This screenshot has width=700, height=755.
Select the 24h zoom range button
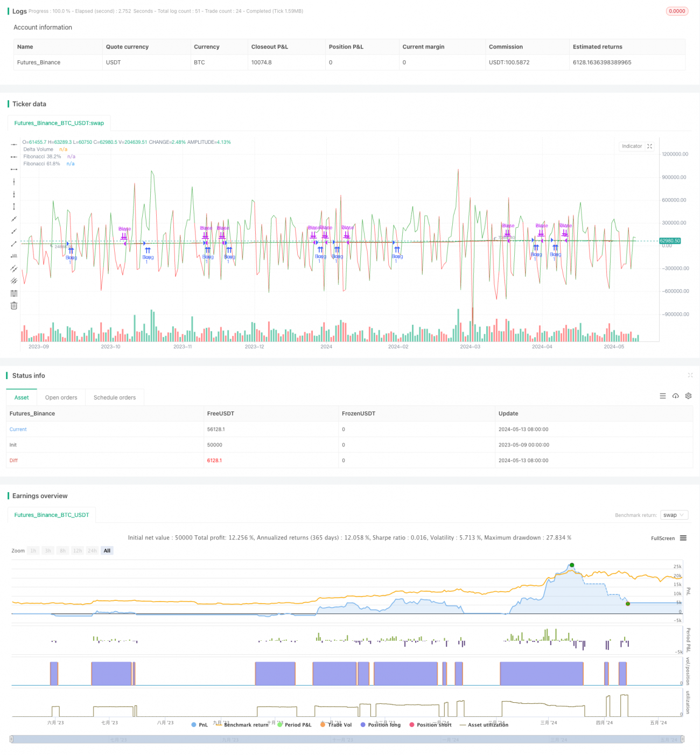coord(92,550)
